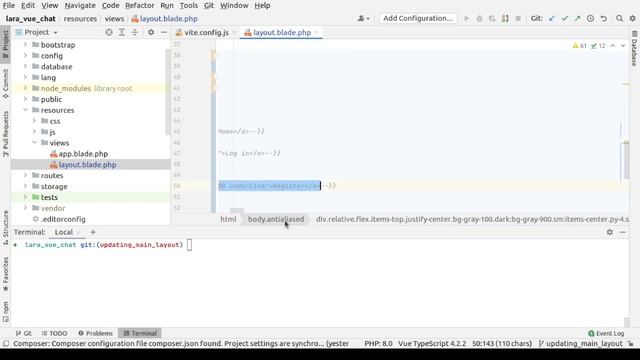640x360 pixels.
Task: Open the Edit menu
Action: point(28,5)
